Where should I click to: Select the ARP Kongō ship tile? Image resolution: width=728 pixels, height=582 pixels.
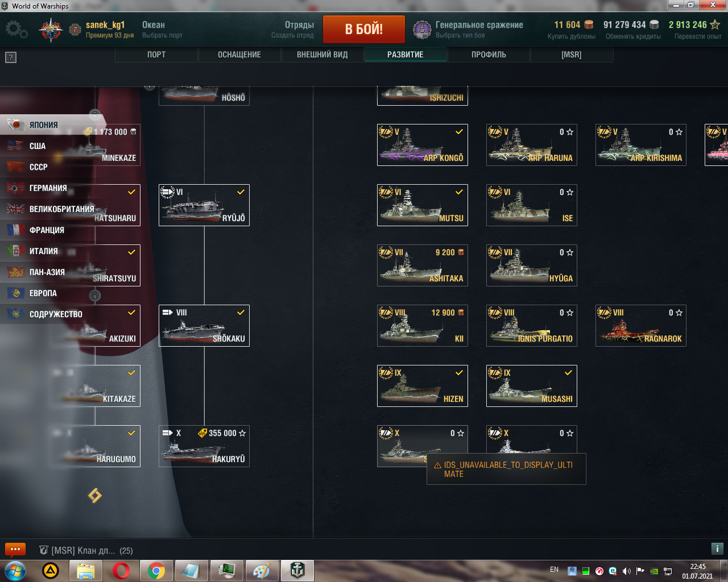click(x=423, y=145)
